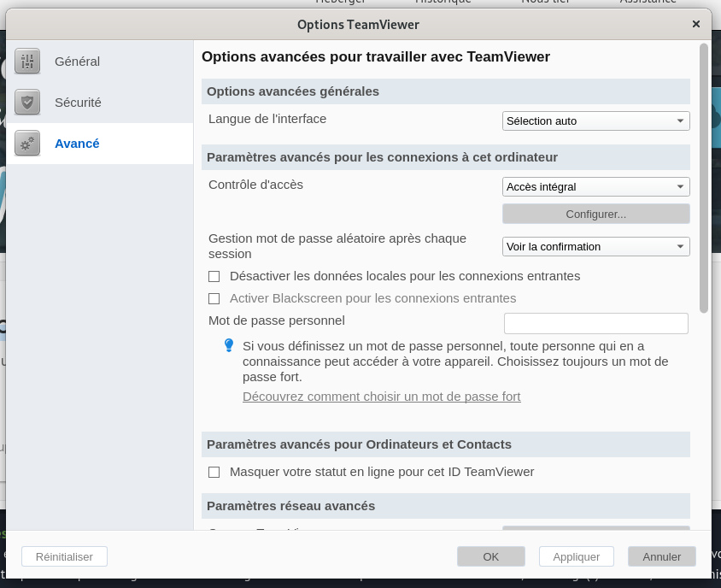Enable Désactiver les données locales checkbox
Screen dimensions: 721x588
(214, 276)
